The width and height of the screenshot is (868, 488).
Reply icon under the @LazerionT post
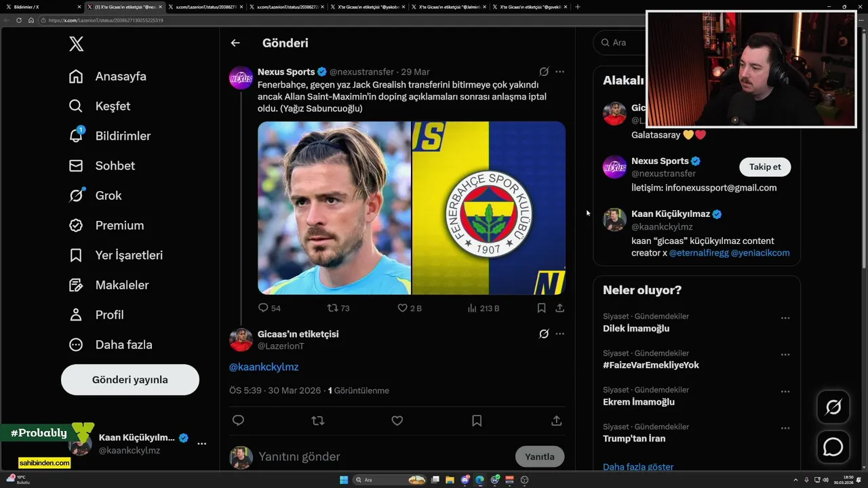238,421
